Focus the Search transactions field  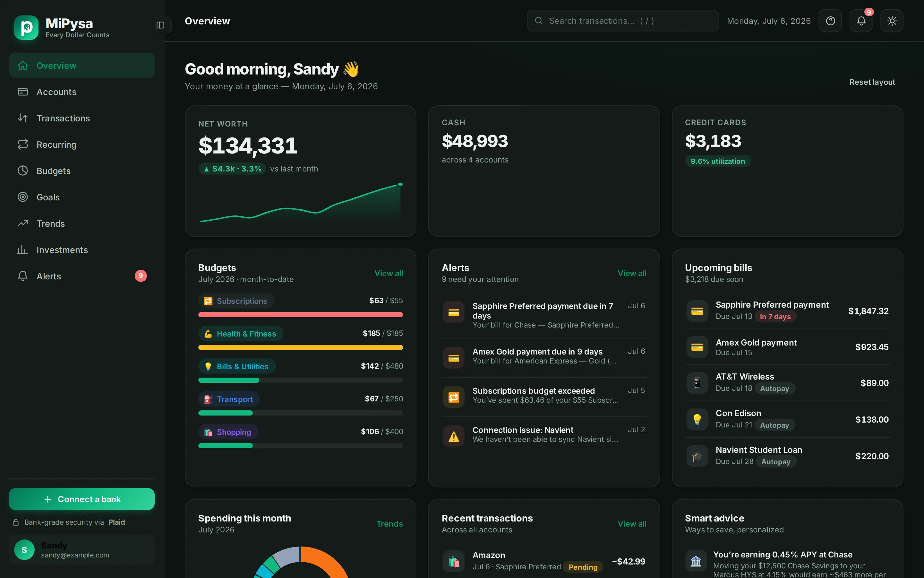623,21
